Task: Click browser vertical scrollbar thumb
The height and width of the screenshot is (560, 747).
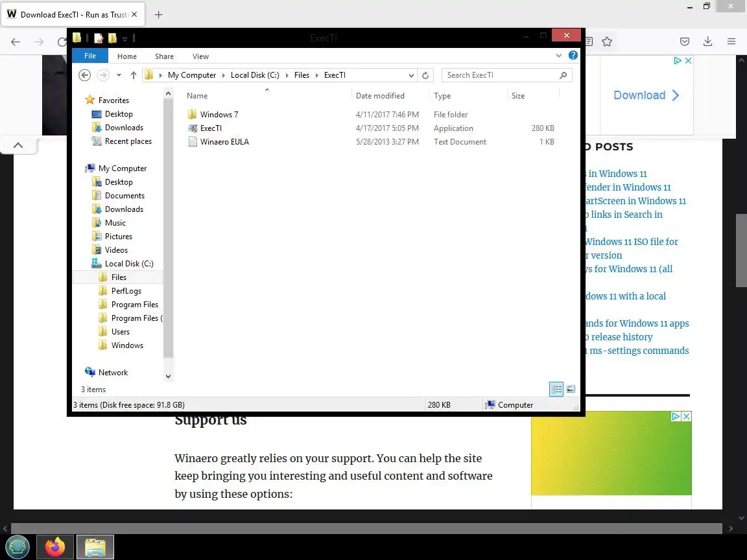Action: [x=741, y=250]
